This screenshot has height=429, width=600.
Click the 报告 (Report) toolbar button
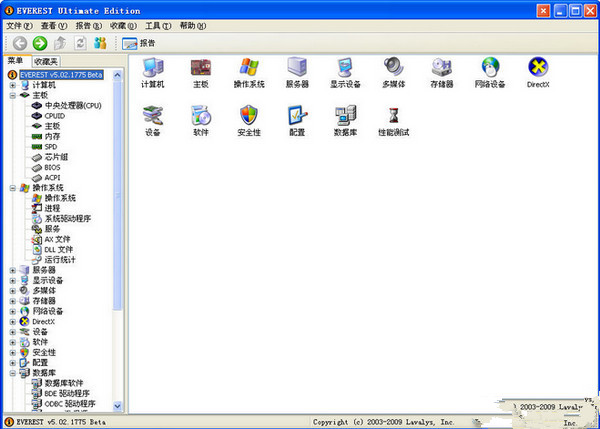click(x=138, y=43)
